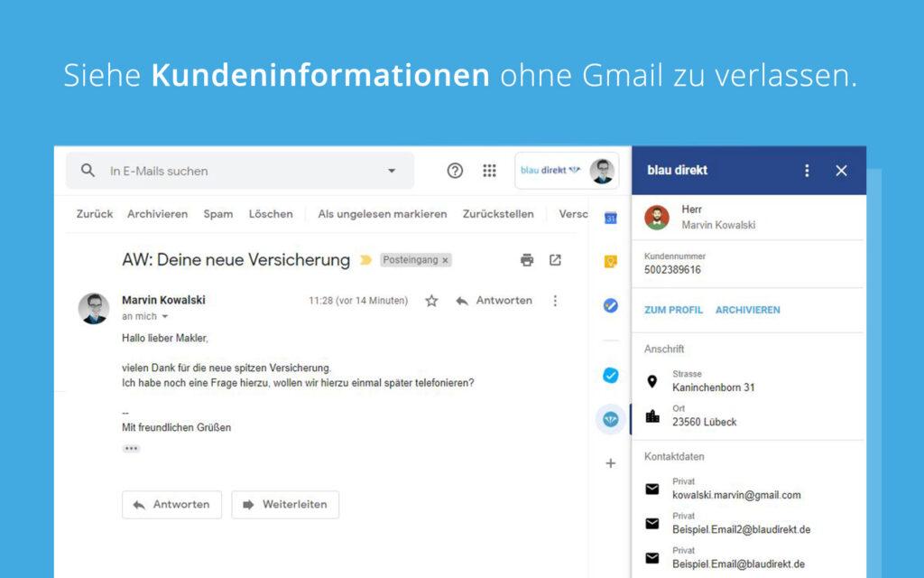Screen dimensions: 924x578
Task: Select the blau direkt extension icon
Action: [610, 419]
